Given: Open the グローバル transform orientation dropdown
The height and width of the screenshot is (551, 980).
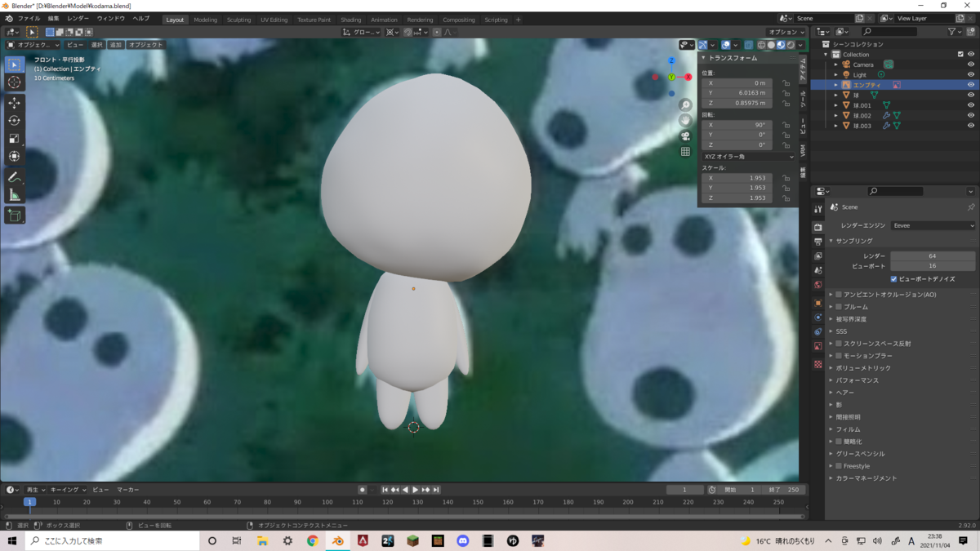Looking at the screenshot, I should [362, 32].
